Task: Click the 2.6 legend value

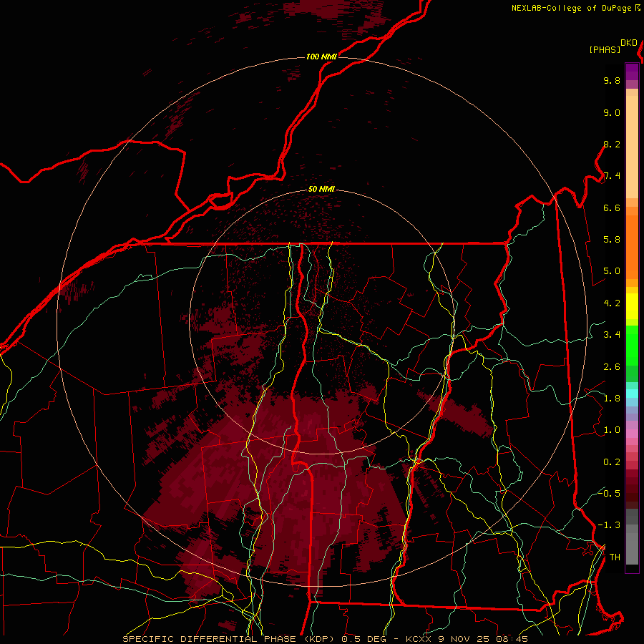Action: 612,367
